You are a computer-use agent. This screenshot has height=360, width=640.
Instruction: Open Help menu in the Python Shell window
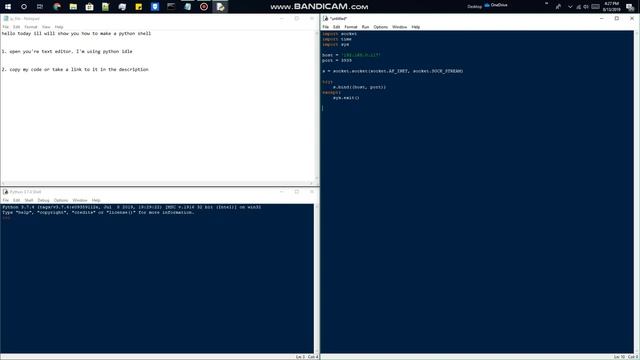pos(96,200)
